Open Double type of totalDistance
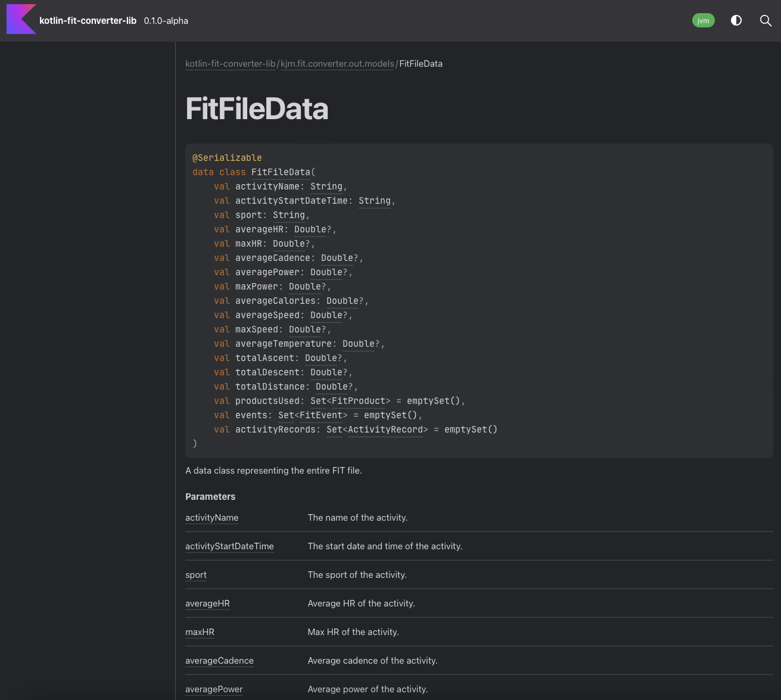Image resolution: width=781 pixels, height=700 pixels. click(x=332, y=387)
